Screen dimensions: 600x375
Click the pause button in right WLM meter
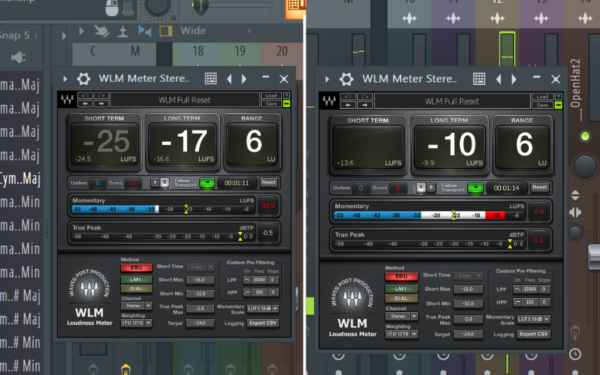coord(430,188)
